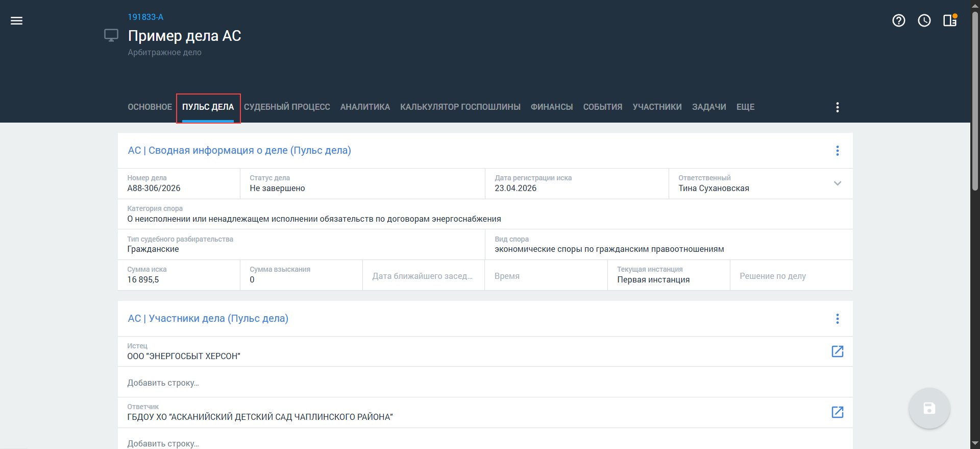Open options menu for Сводная информация block

[x=837, y=151]
